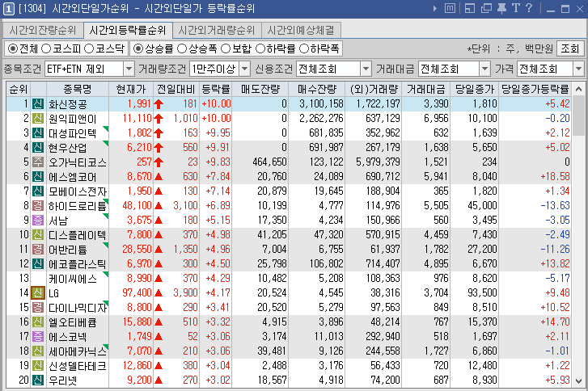
Task: Click the badge icon beside 현우산업
Action: 38,148
